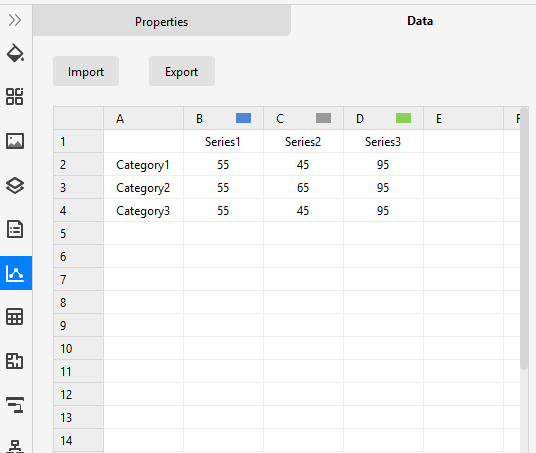Open the Layers panel icon

click(15, 186)
